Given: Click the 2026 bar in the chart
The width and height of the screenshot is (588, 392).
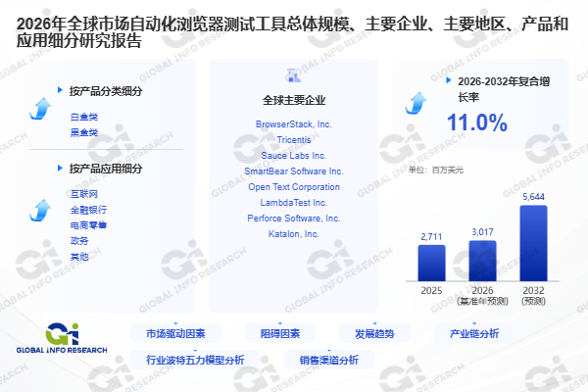Looking at the screenshot, I should click(482, 261).
